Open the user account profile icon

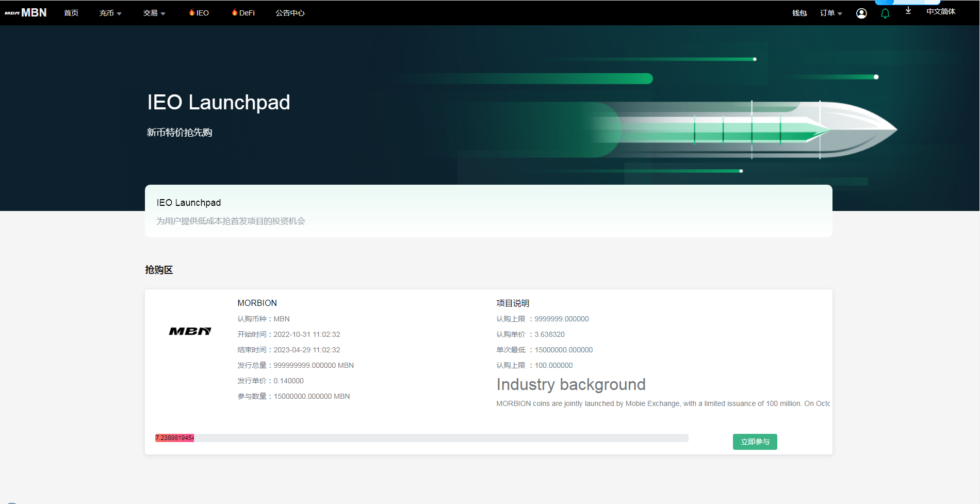pos(861,13)
